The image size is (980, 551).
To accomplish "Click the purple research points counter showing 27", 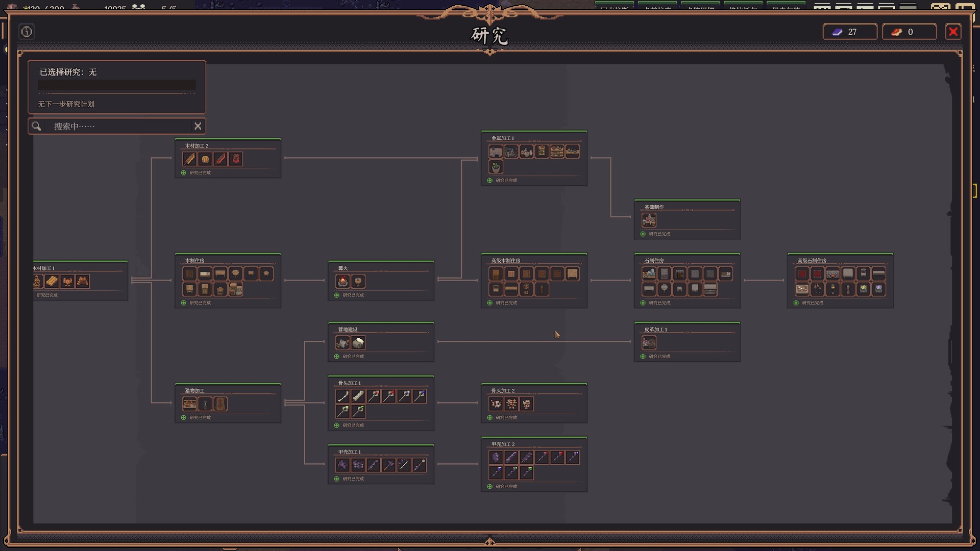I will pyautogui.click(x=850, y=32).
